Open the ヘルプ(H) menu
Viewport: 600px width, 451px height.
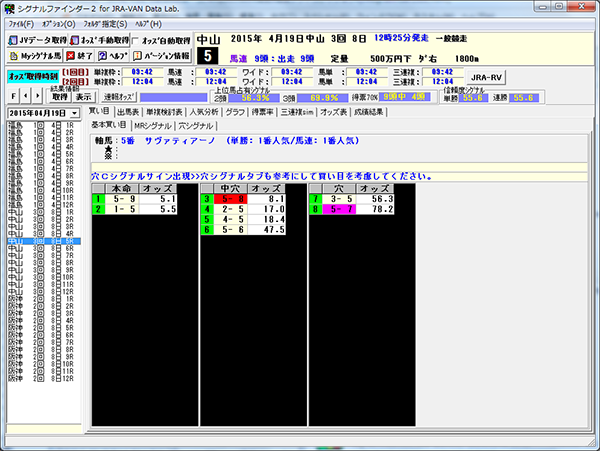148,24
